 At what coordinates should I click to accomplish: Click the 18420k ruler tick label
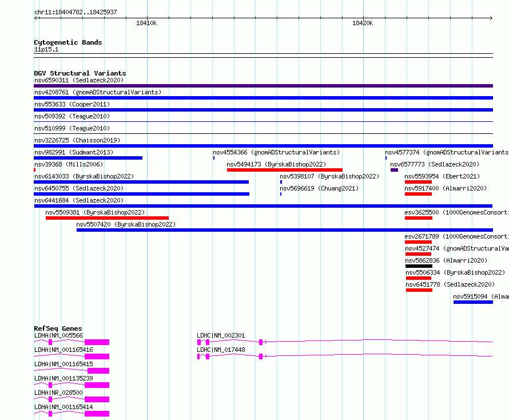pyautogui.click(x=363, y=23)
